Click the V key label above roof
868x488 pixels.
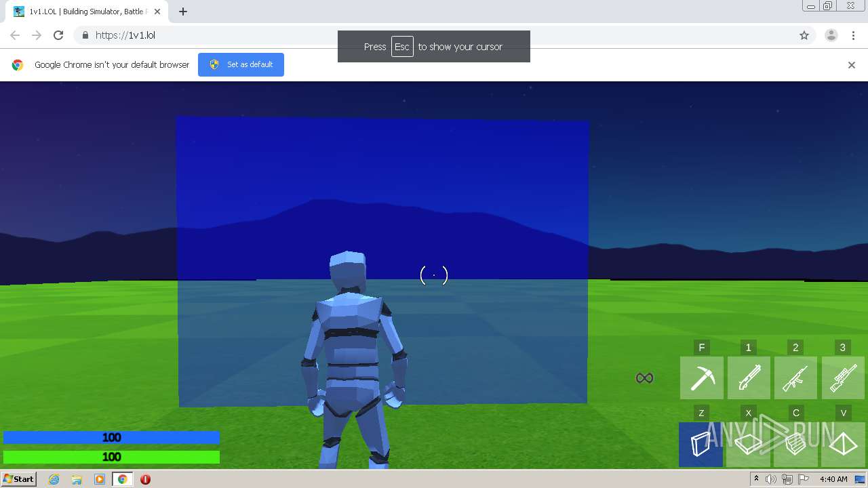pos(844,413)
